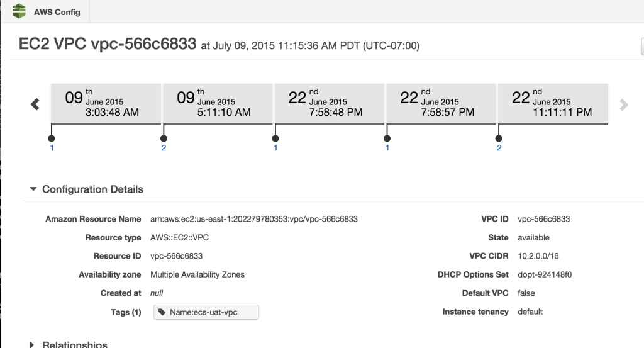Open change count 2 link under 5:11:10 AM marker
Viewport: 644px width, 348px height.
[164, 148]
